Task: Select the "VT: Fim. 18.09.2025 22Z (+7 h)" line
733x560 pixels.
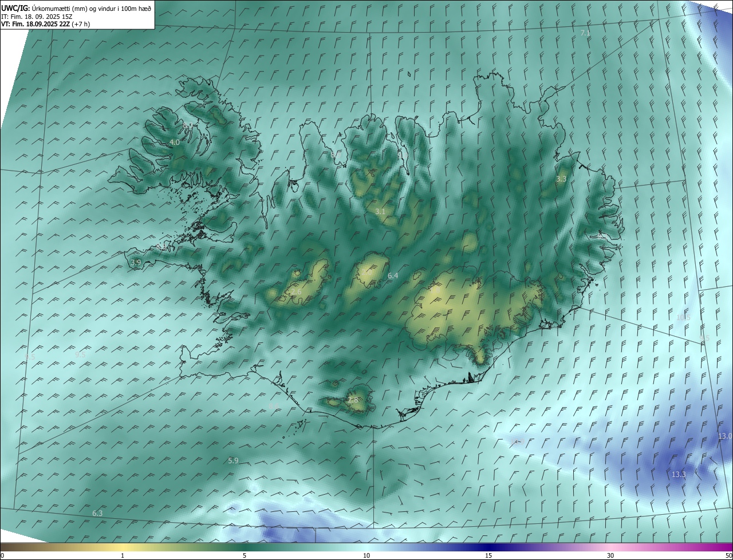Action: click(x=45, y=24)
